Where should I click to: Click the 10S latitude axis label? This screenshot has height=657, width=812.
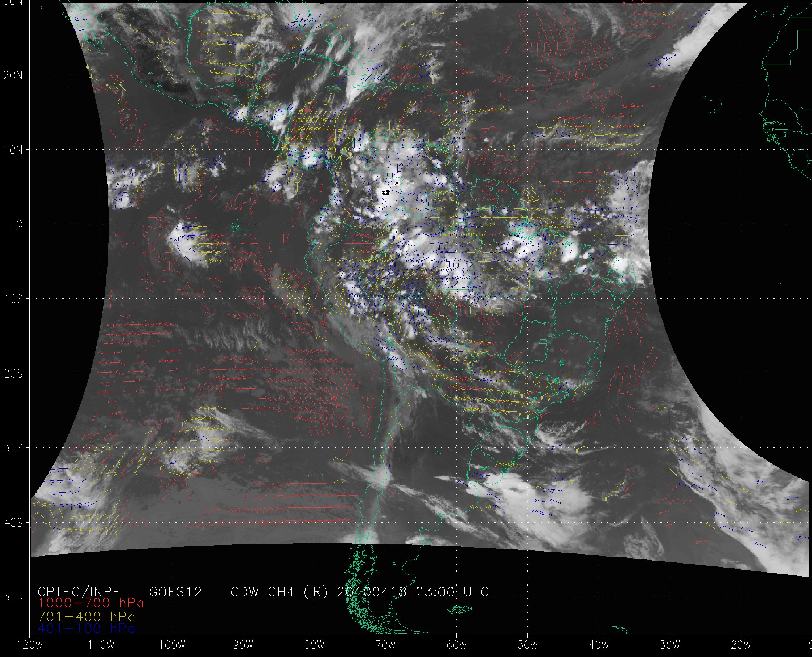[13, 299]
